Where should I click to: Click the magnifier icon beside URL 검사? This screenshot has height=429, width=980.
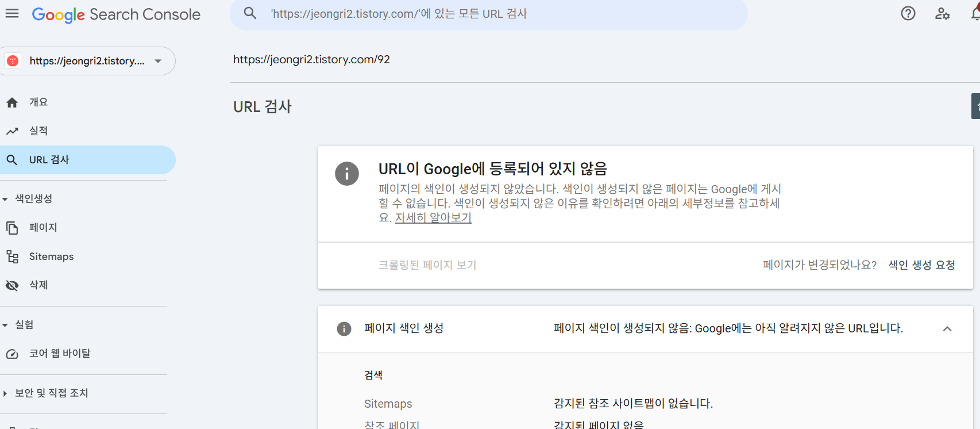(x=12, y=160)
